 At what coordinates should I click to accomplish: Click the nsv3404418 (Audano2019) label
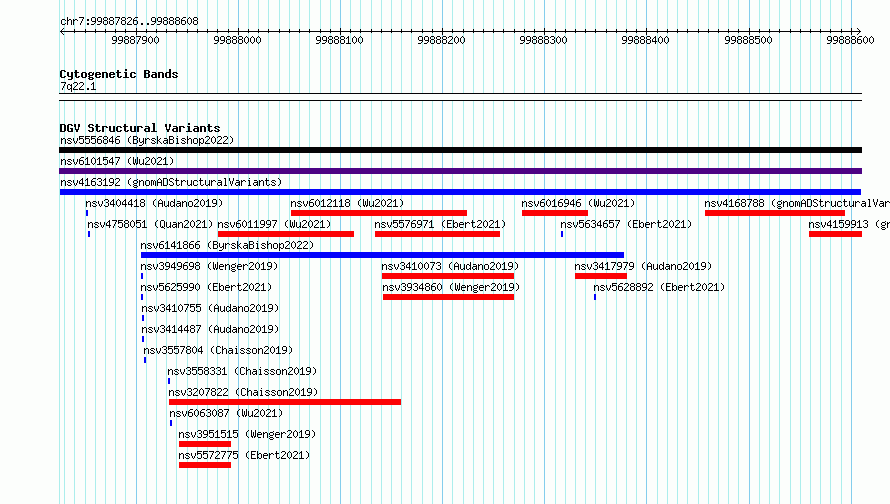point(154,203)
